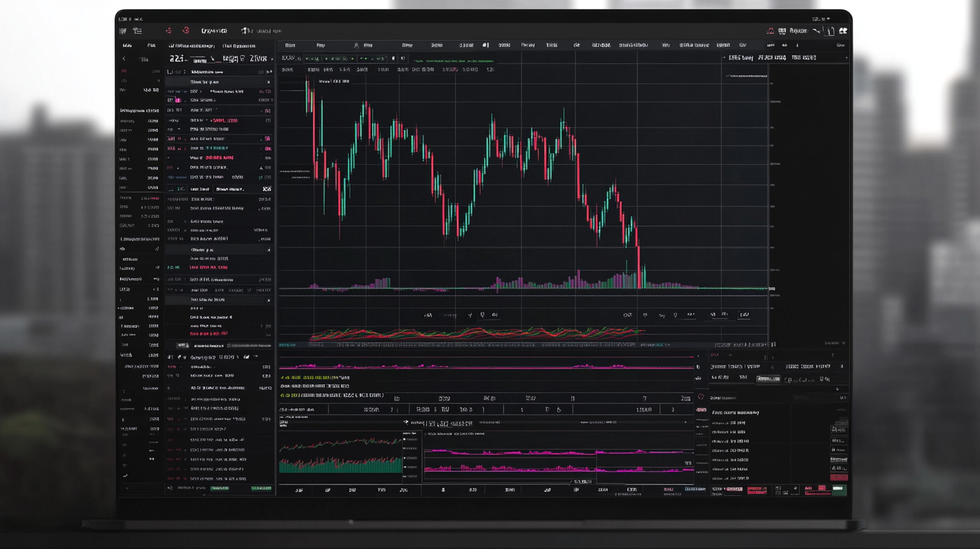
Task: Click the red indicator icon in the top-left toolbar
Action: pyautogui.click(x=168, y=30)
